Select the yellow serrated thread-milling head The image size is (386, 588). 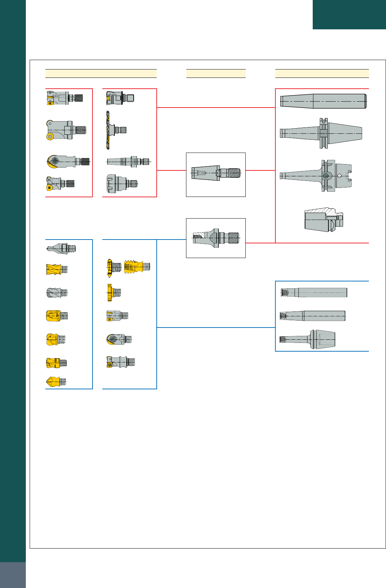pyautogui.click(x=137, y=267)
